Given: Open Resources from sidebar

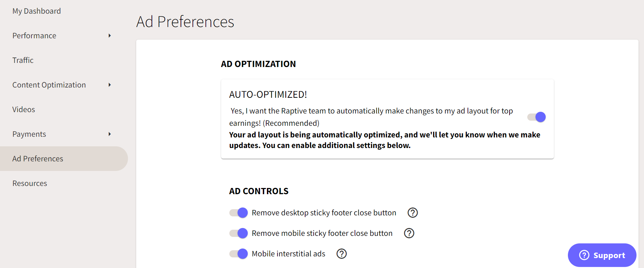Looking at the screenshot, I should click(30, 183).
